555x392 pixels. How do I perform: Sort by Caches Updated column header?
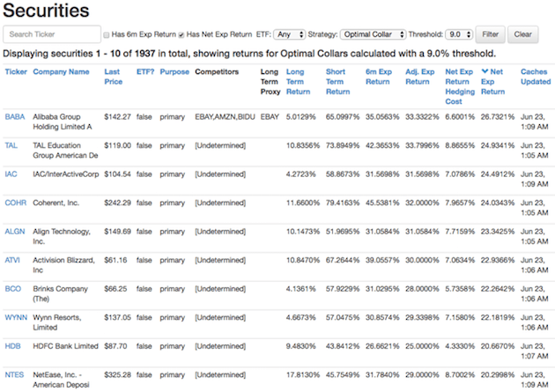coord(534,77)
